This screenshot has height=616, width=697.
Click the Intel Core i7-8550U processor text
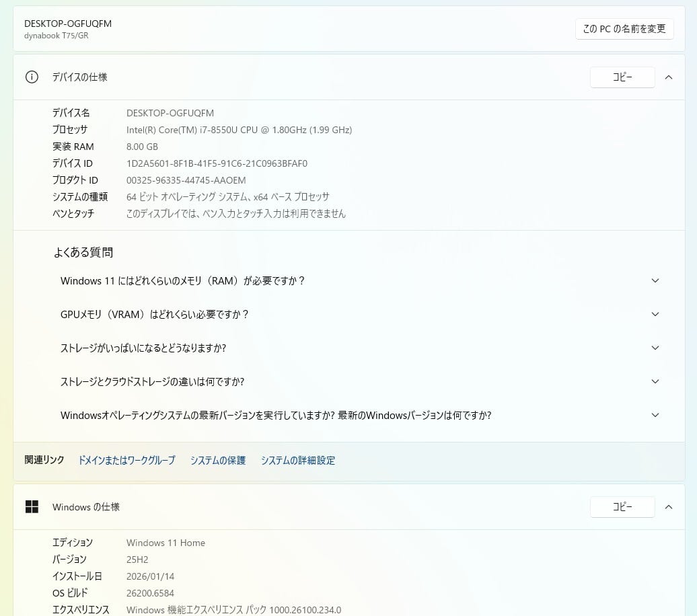click(239, 130)
